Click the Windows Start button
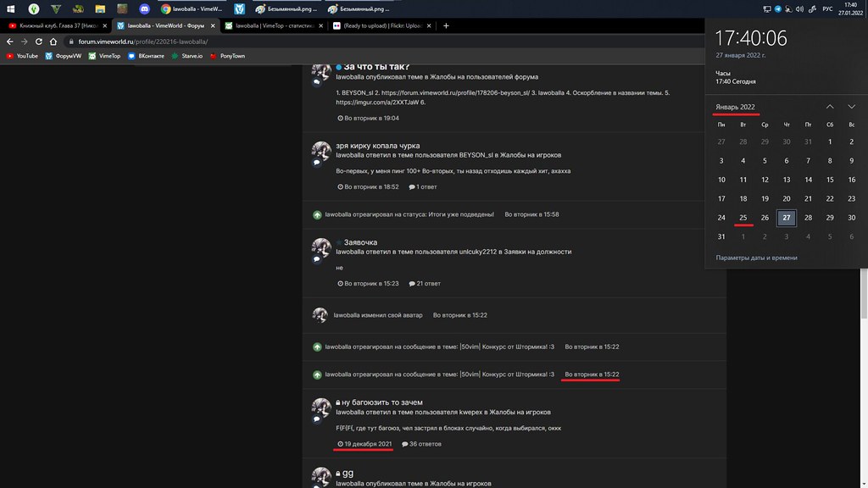868x488 pixels. coord(9,8)
